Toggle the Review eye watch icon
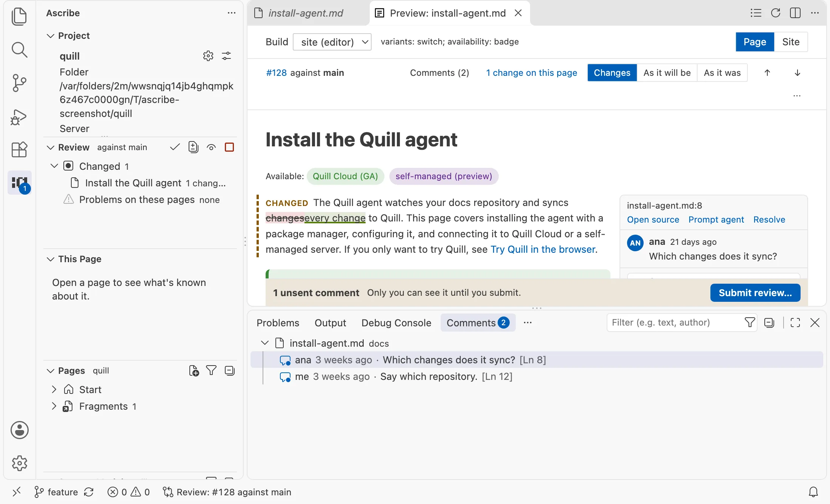Viewport: 830px width, 504px height. point(211,147)
